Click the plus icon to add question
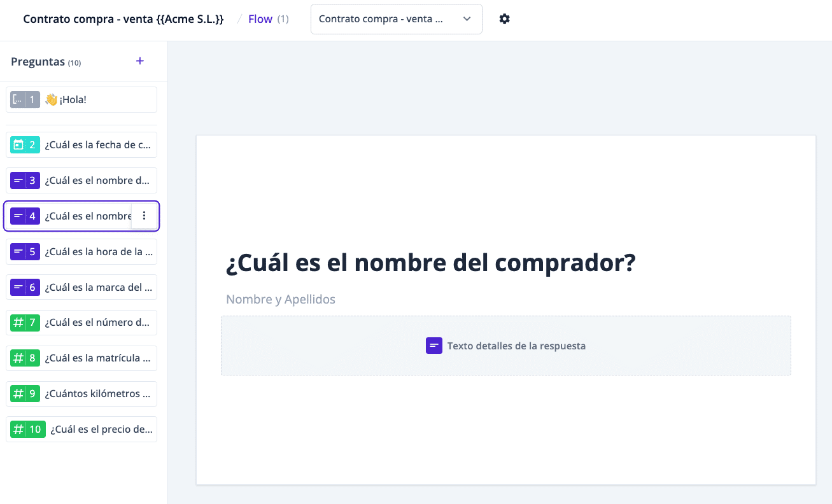 [x=140, y=61]
